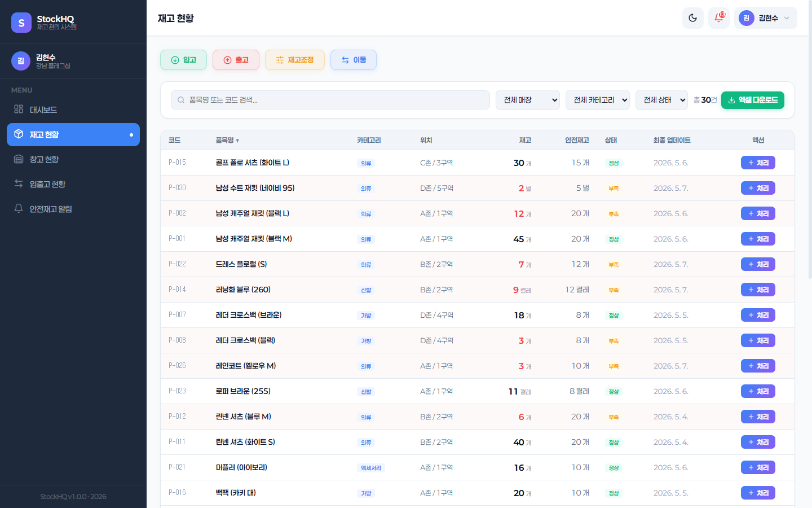Click 처리 for 린넨 셔츠 (블루 M)
This screenshot has width=812, height=508.
pos(758,417)
